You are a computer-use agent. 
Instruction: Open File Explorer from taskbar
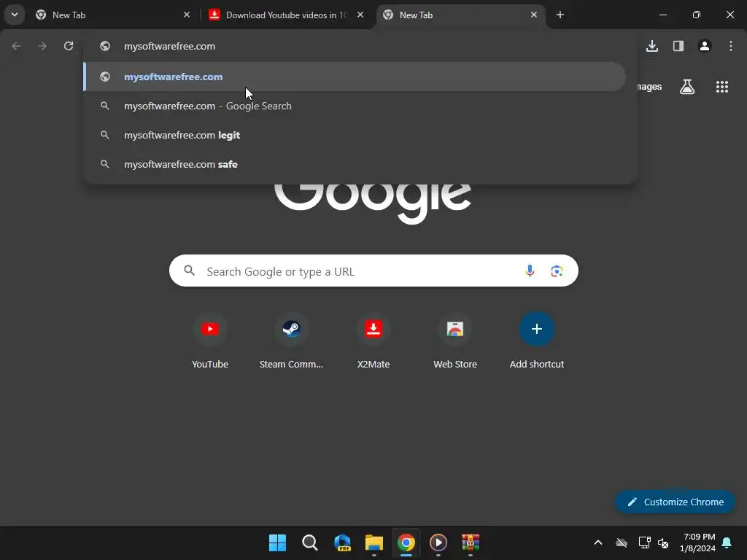[x=374, y=542]
